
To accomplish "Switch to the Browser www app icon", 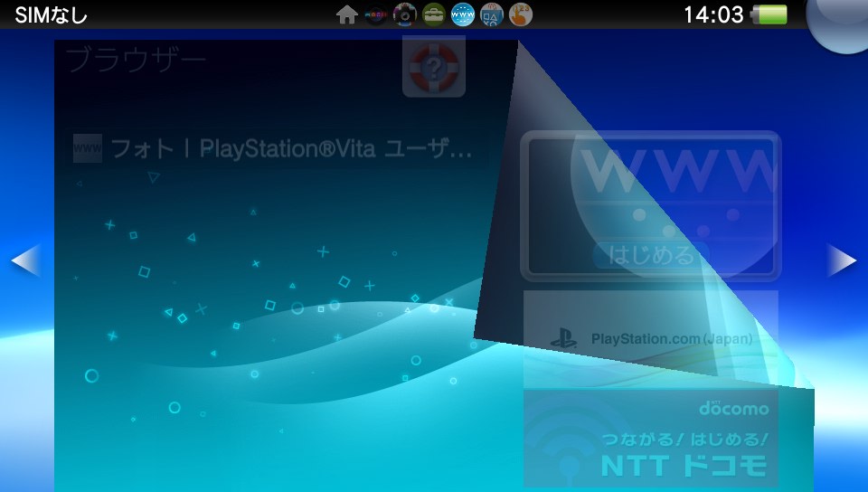I will [463, 15].
